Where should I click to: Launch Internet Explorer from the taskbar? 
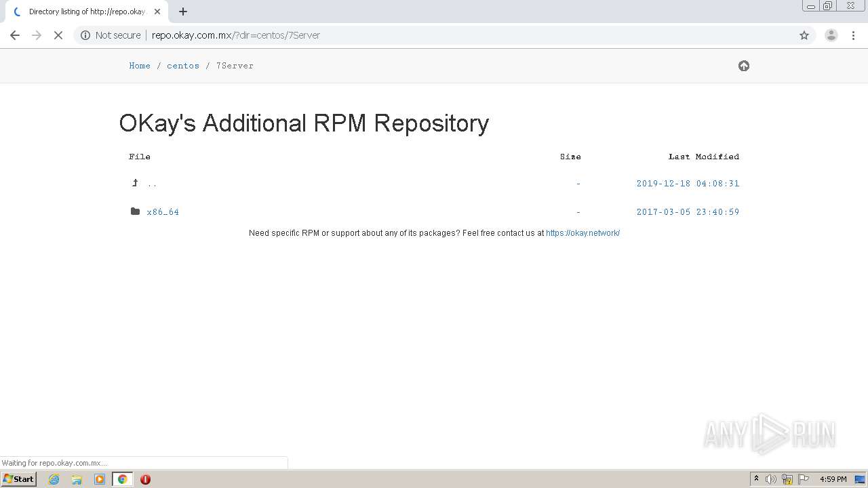[x=54, y=479]
